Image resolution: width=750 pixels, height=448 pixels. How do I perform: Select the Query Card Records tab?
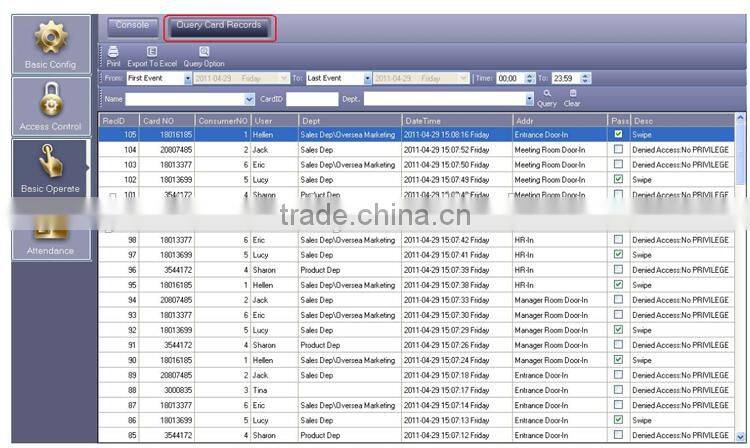click(218, 26)
